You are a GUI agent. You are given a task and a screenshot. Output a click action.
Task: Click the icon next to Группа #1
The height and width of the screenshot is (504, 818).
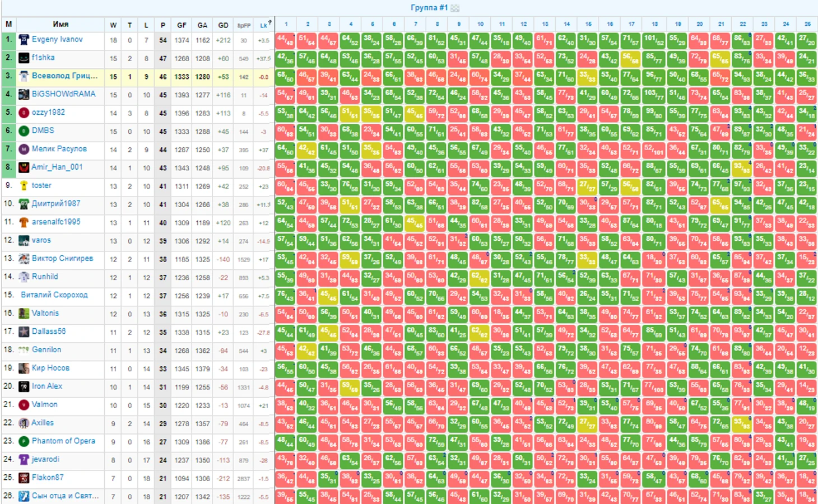click(x=455, y=8)
